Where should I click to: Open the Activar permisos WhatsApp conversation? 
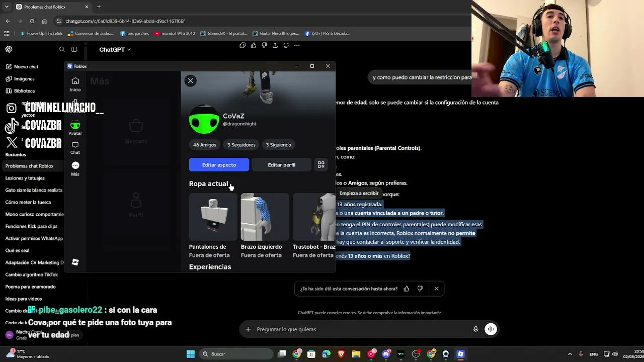[33, 238]
